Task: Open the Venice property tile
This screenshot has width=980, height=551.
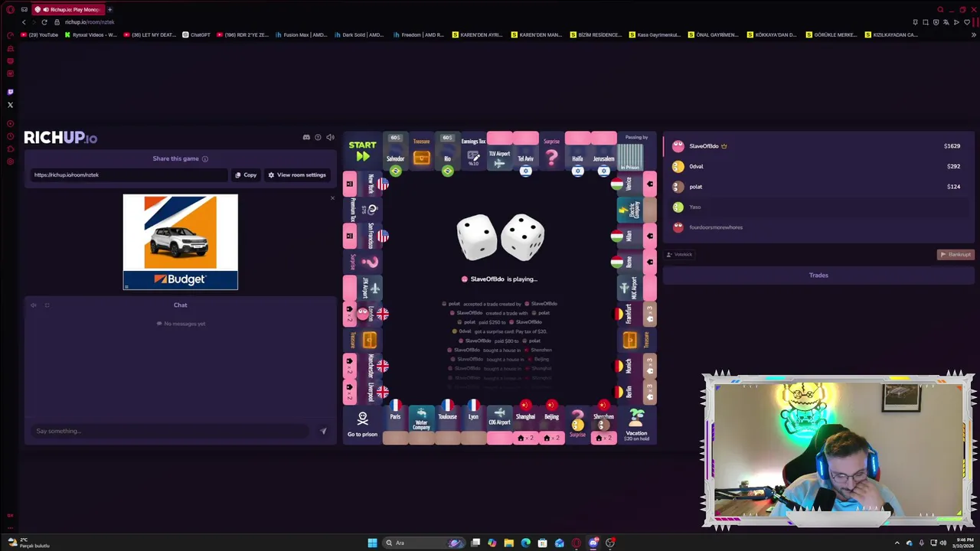Action: point(636,184)
